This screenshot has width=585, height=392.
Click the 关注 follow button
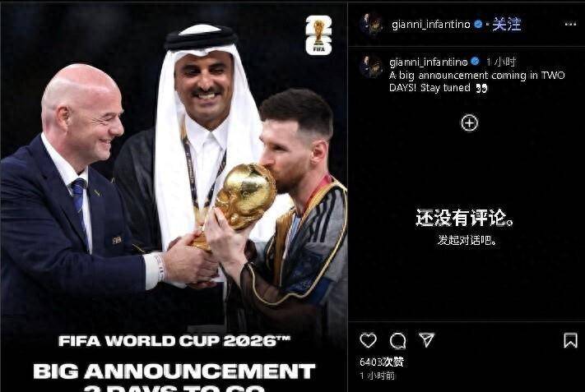[x=506, y=25]
